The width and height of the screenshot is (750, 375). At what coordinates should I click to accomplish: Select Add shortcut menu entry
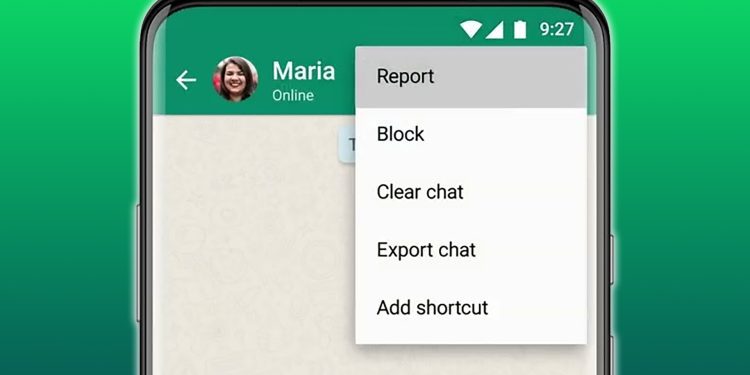[471, 308]
